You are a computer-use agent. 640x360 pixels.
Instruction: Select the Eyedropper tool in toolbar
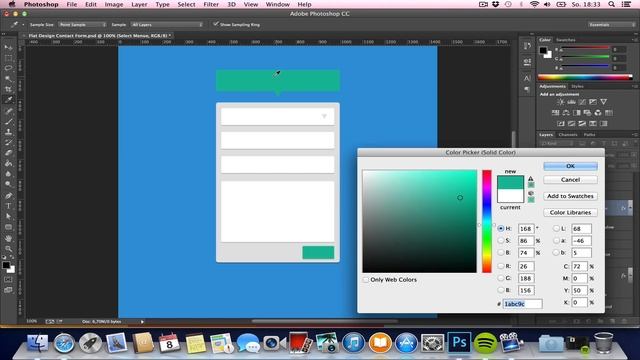[8, 100]
